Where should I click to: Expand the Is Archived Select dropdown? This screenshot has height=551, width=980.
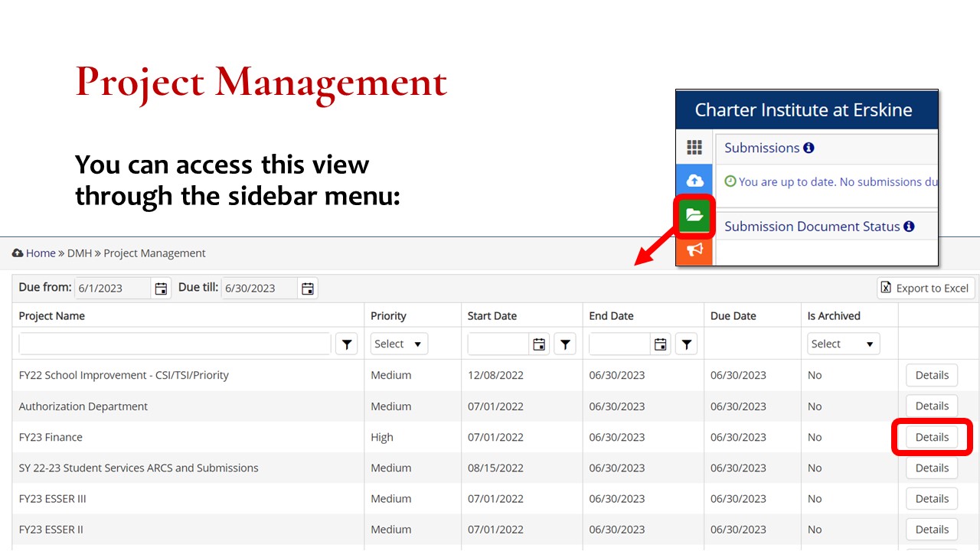843,344
